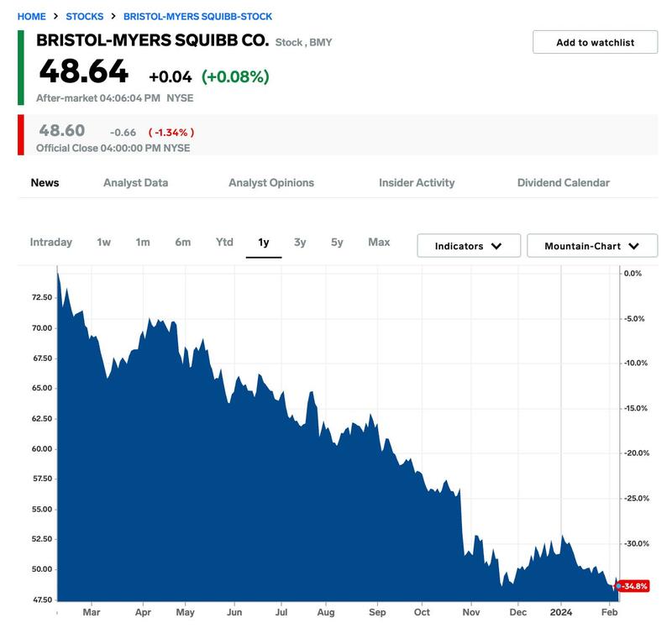Viewport: 672px width, 628px height.
Task: Click the Feb date axis label
Action: click(x=610, y=613)
